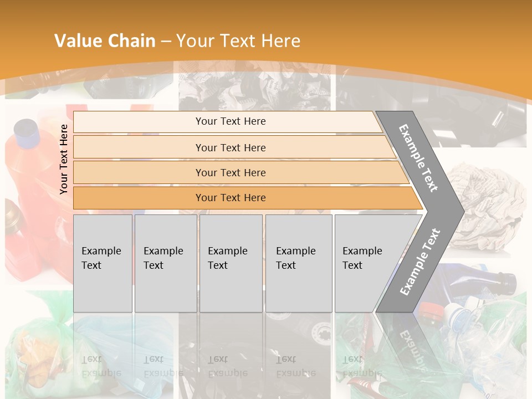Viewport: 532px width, 399px height.
Task: Choose the middle gray "Example Text" box
Action: [231, 263]
